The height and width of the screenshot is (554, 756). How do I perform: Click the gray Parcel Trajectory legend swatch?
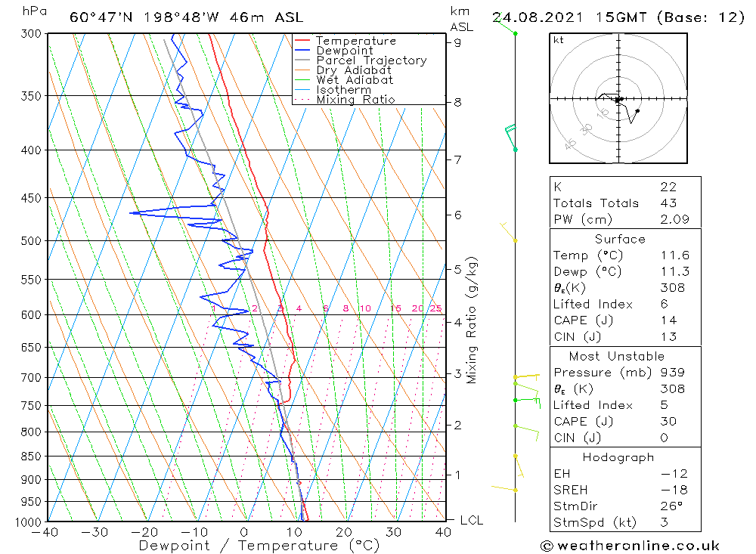[x=302, y=60]
